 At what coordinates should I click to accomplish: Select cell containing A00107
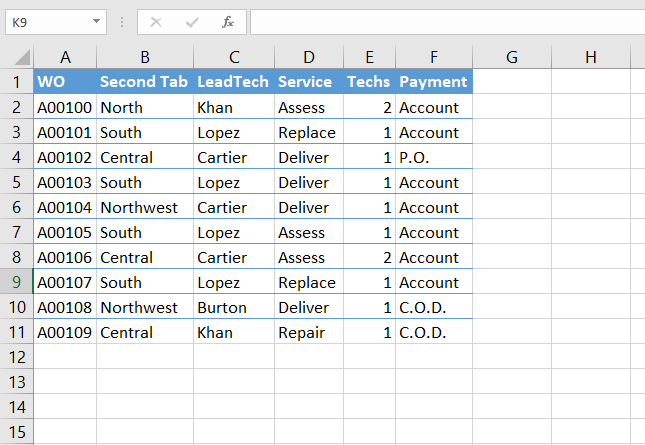(x=65, y=282)
